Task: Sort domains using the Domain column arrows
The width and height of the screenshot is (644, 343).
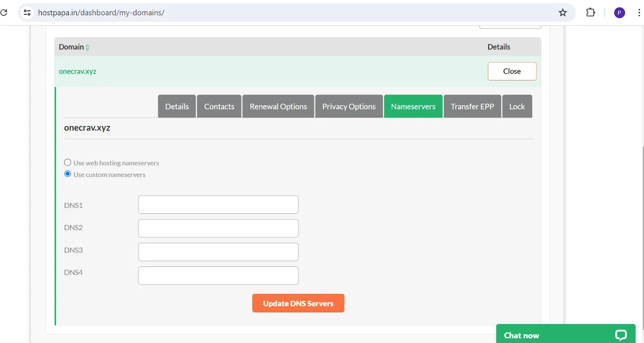Action: (x=87, y=47)
